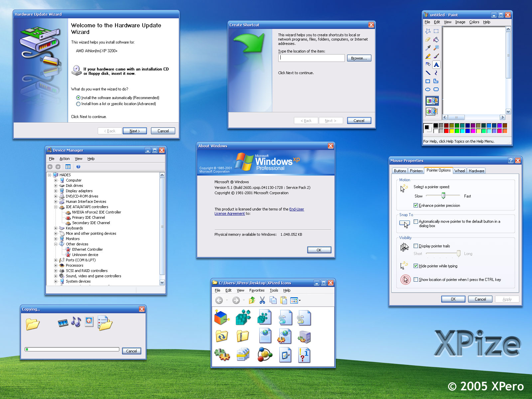
Task: Open the Colors menu in Paint
Action: click(x=474, y=22)
